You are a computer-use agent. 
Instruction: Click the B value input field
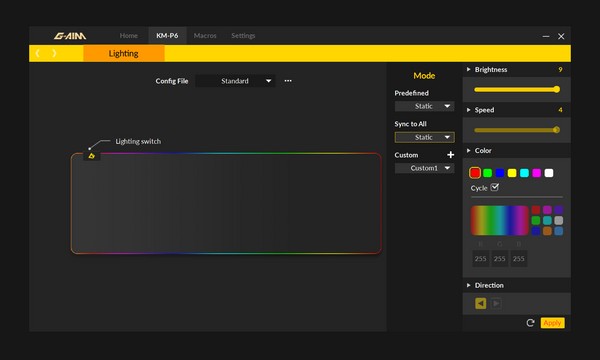(518, 259)
